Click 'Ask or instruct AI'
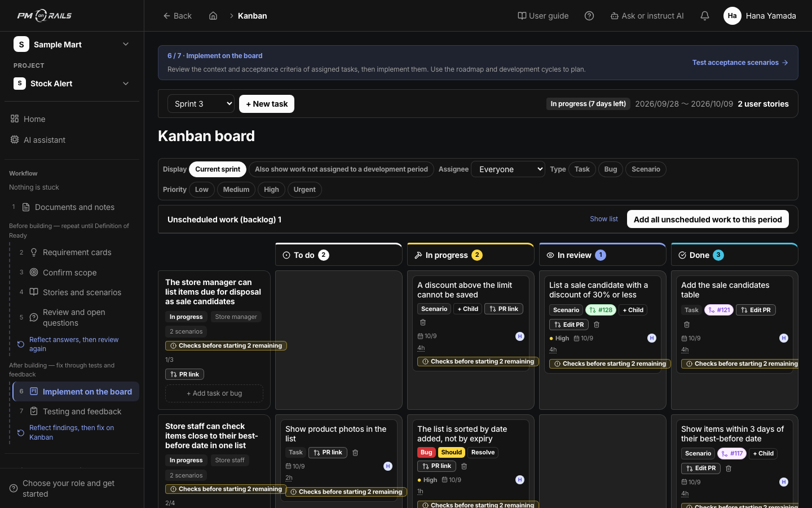 (647, 16)
